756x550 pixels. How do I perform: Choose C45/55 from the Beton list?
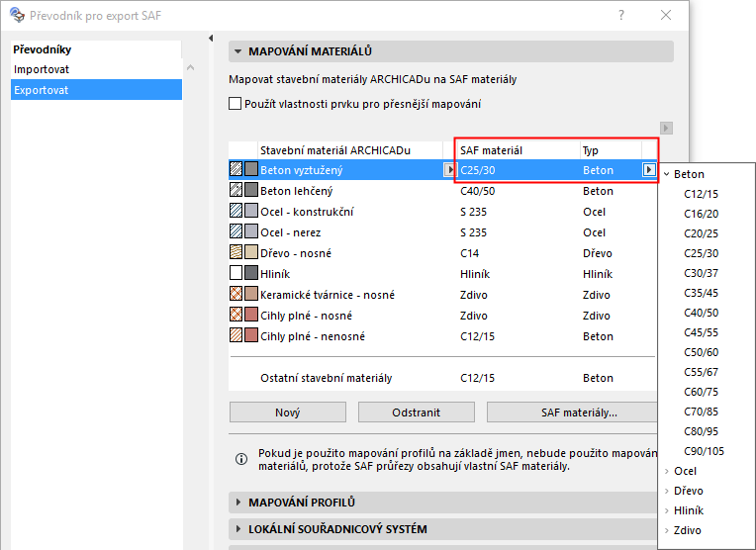[x=701, y=332]
